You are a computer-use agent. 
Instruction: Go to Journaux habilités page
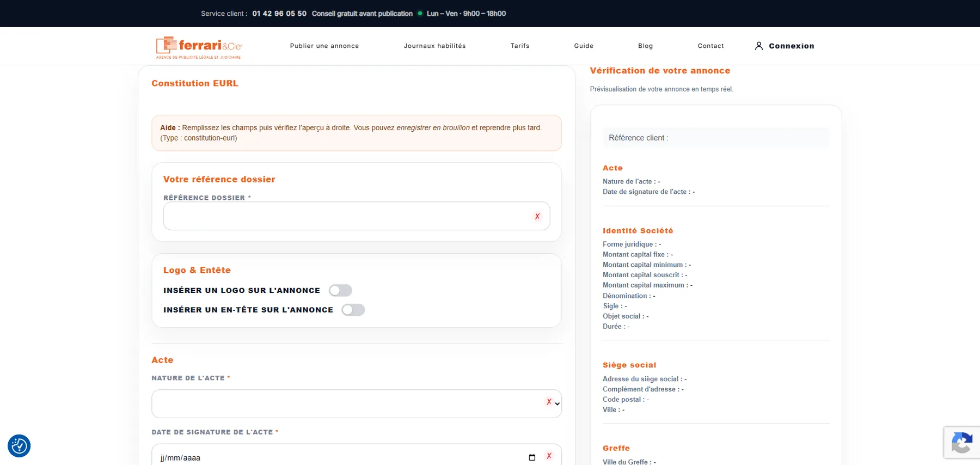coord(435,46)
